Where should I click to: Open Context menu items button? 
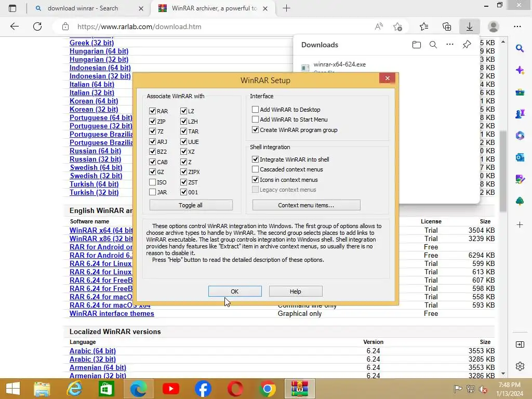306,205
